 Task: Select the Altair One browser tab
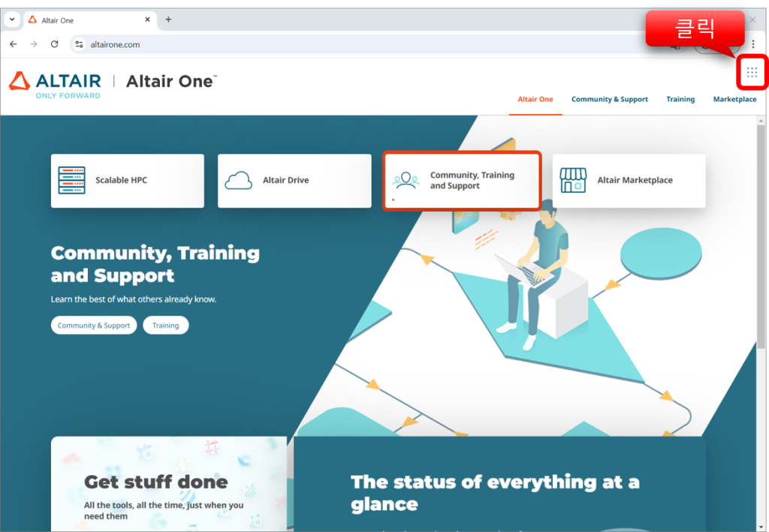pos(90,20)
